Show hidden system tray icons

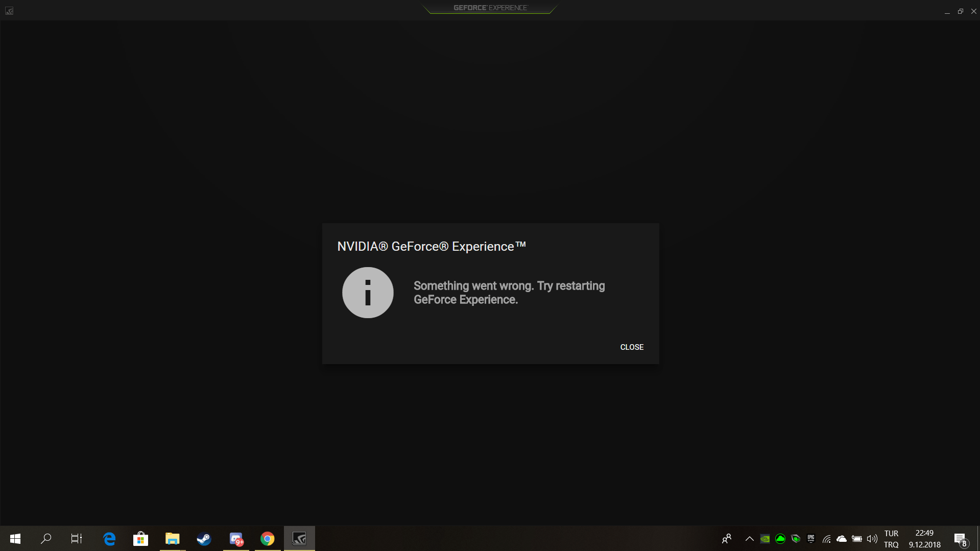(750, 539)
